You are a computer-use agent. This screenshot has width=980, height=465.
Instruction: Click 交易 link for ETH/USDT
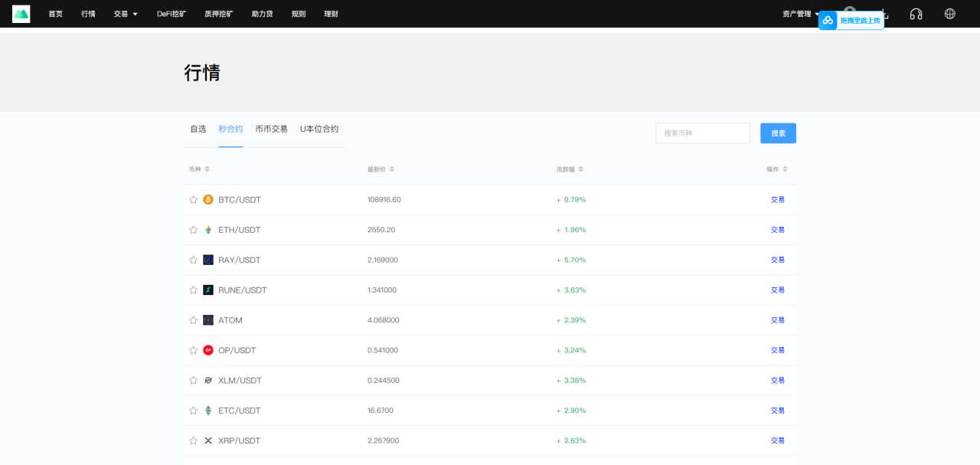point(778,230)
